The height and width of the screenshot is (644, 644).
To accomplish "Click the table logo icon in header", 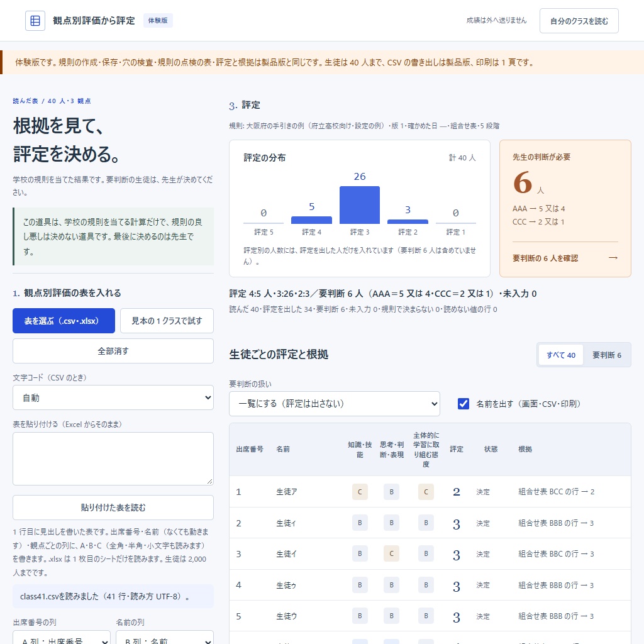I will [35, 21].
